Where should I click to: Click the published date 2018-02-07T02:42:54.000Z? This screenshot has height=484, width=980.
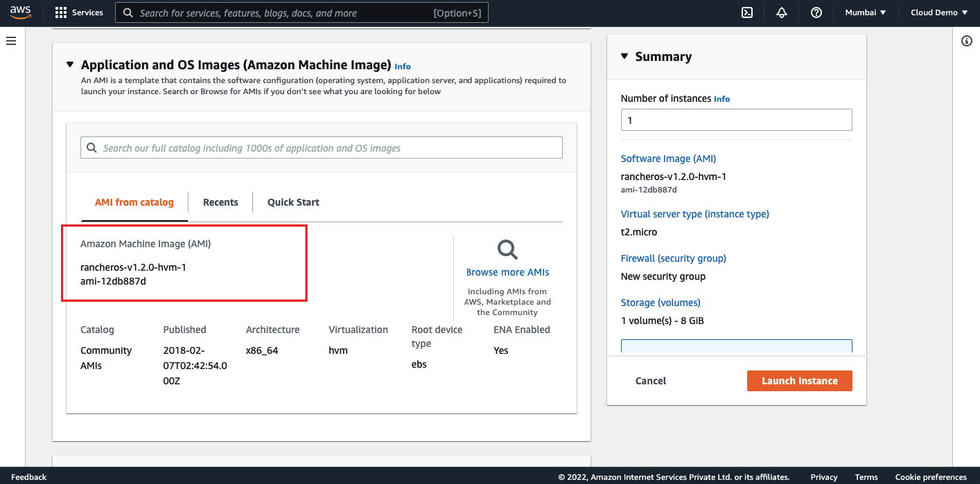(195, 366)
